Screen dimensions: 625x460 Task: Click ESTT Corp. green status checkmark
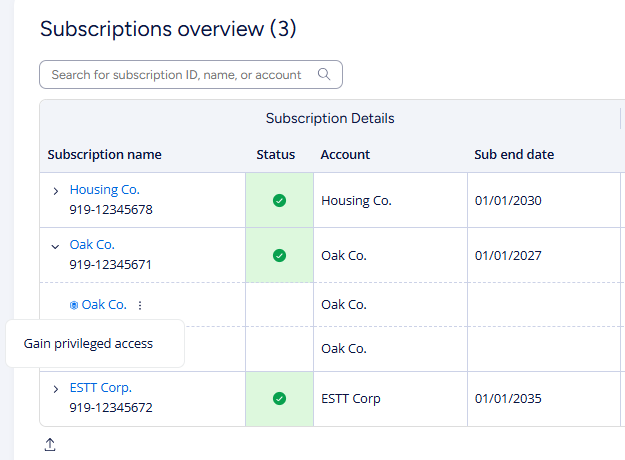280,398
